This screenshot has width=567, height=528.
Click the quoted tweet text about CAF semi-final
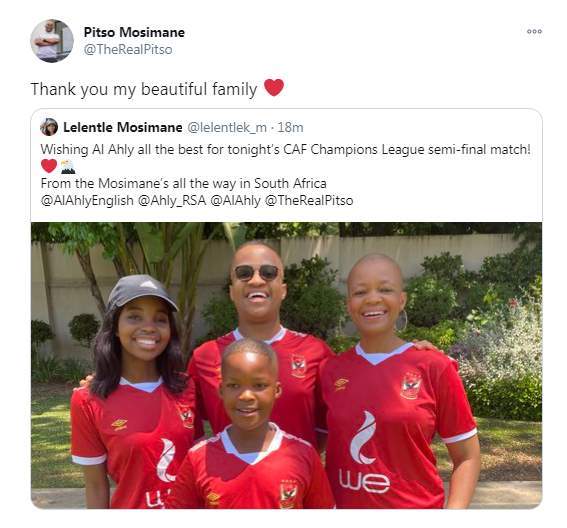(286, 149)
